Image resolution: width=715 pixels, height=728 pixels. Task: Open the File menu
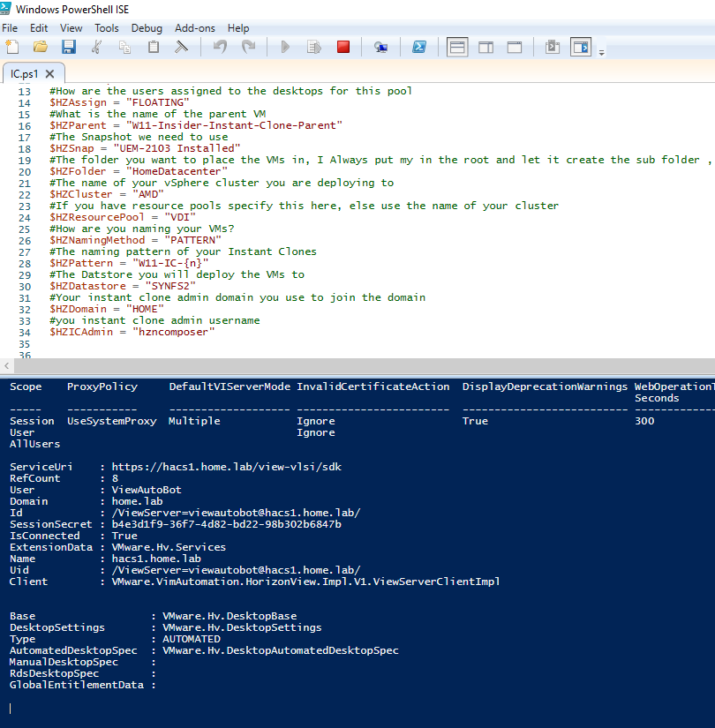point(10,28)
